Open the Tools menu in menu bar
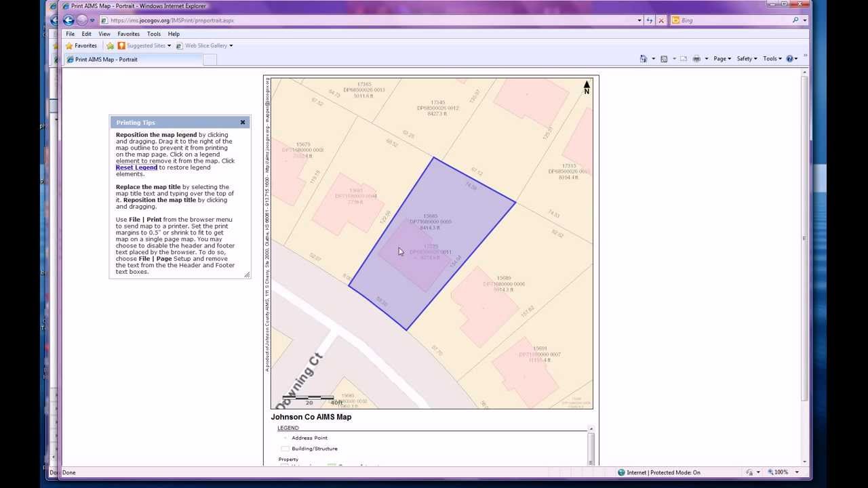This screenshot has height=488, width=868. 154,34
